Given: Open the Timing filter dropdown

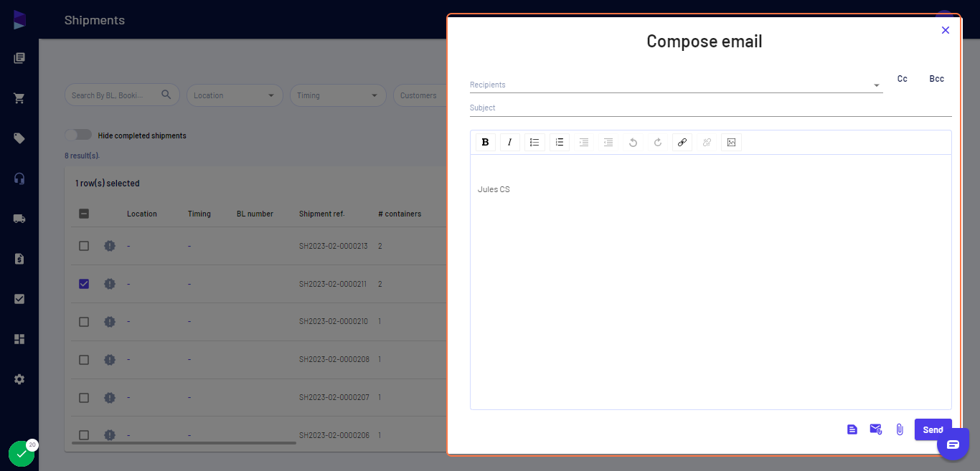Looking at the screenshot, I should pyautogui.click(x=338, y=95).
